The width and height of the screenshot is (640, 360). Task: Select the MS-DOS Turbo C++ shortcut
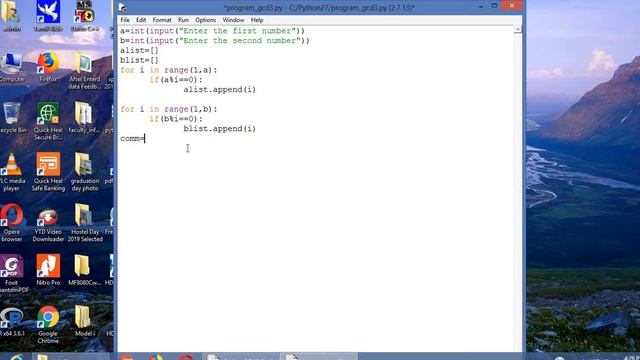[x=84, y=16]
